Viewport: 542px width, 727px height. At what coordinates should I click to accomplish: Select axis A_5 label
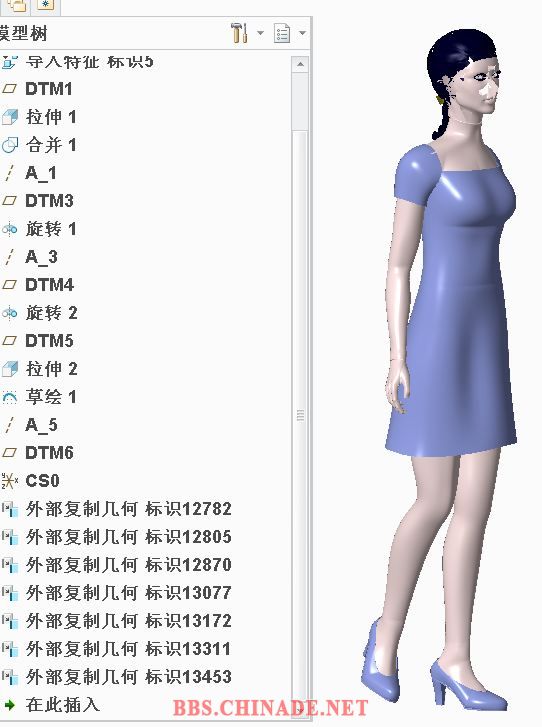click(41, 425)
